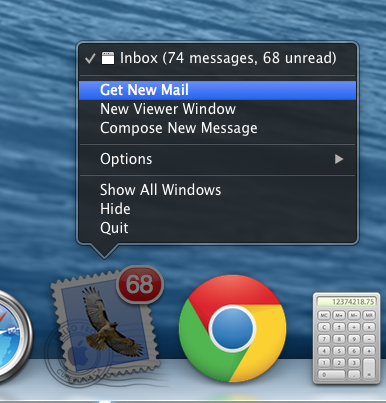Expand the Options submenu
The image size is (386, 403).
217,159
